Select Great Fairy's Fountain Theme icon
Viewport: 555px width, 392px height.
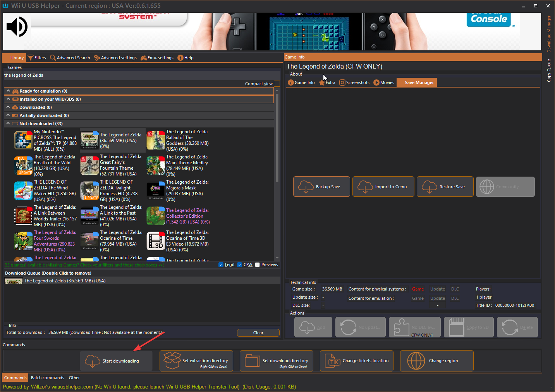pos(89,165)
